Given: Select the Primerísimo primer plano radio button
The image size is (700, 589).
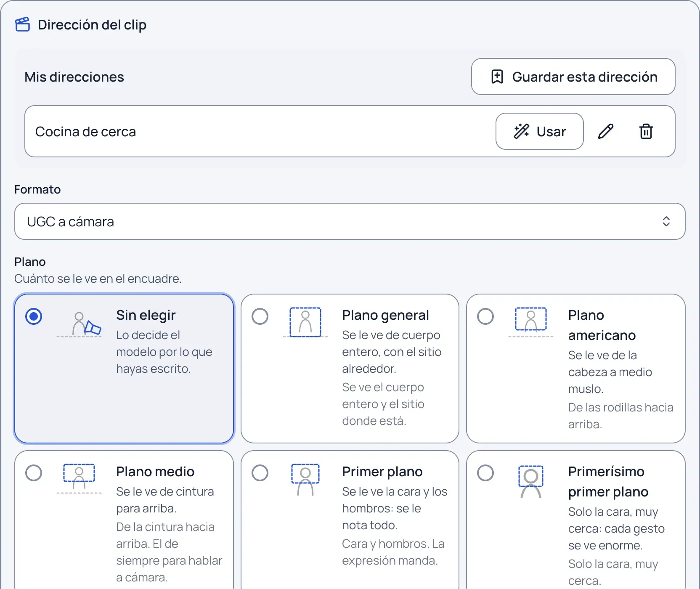Looking at the screenshot, I should 485,473.
